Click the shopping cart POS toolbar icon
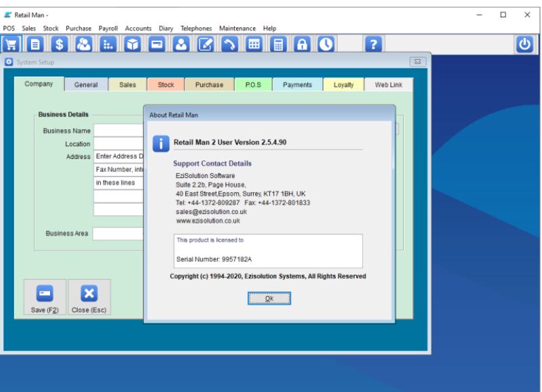 pos(10,45)
